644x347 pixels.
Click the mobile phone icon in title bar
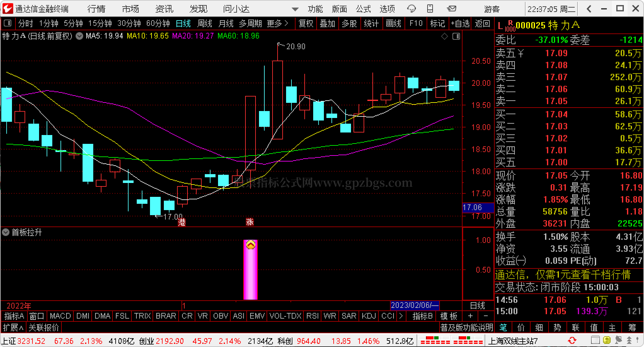point(430,9)
